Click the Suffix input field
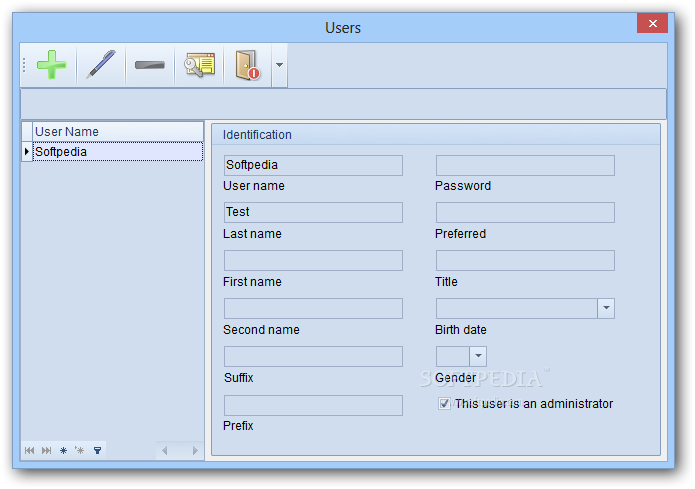Image resolution: width=695 pixels, height=489 pixels. point(313,356)
